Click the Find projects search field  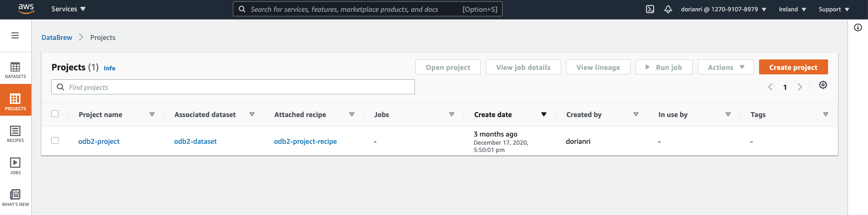[233, 87]
